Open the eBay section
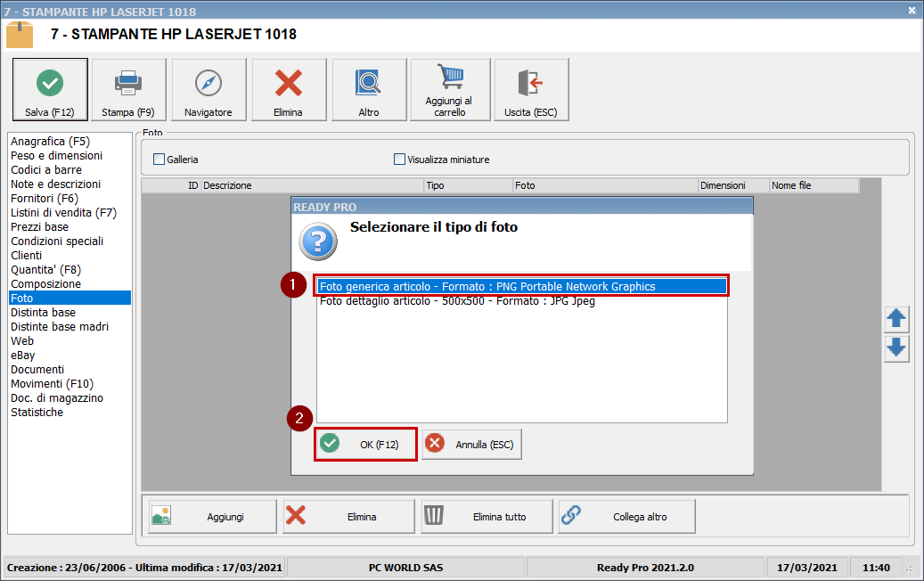 [x=23, y=356]
